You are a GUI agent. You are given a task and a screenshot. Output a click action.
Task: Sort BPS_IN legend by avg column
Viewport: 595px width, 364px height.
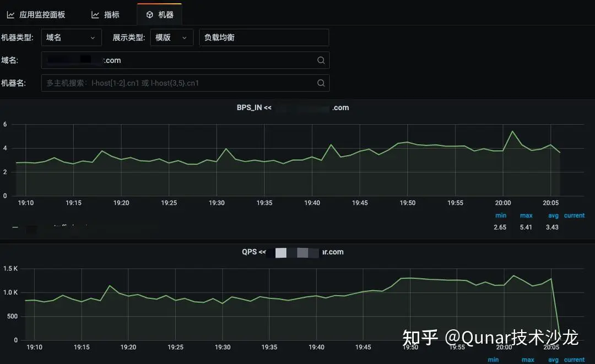pyautogui.click(x=553, y=215)
